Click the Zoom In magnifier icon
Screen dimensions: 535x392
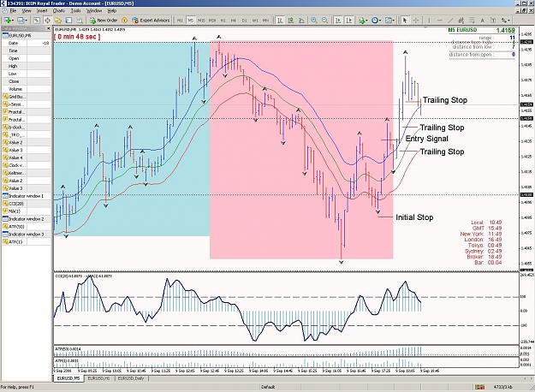[314, 21]
